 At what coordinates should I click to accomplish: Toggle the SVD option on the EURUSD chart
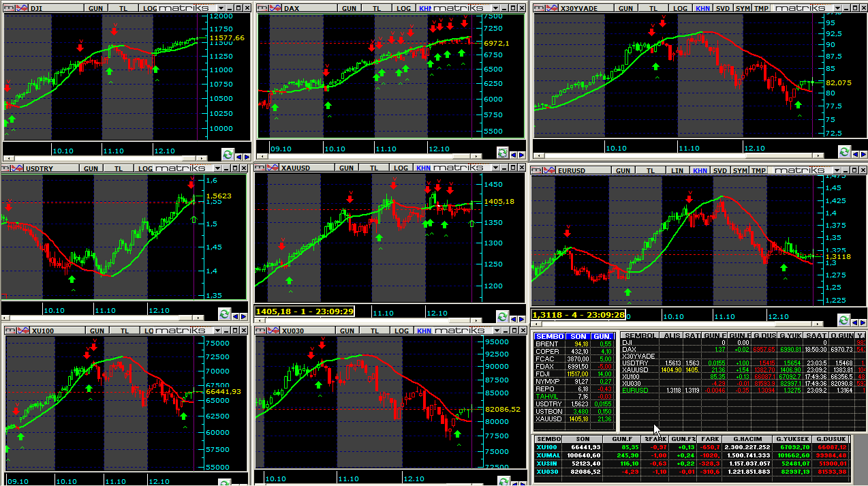coord(719,170)
